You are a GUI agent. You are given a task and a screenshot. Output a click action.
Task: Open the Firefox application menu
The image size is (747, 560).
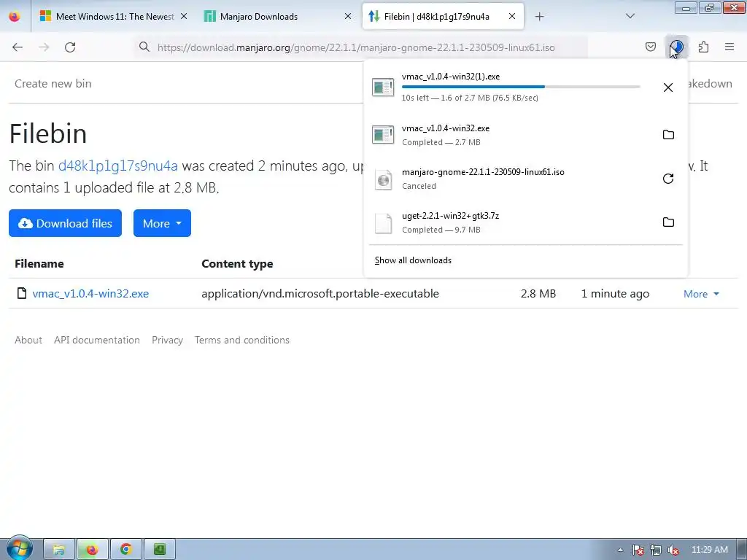[729, 47]
